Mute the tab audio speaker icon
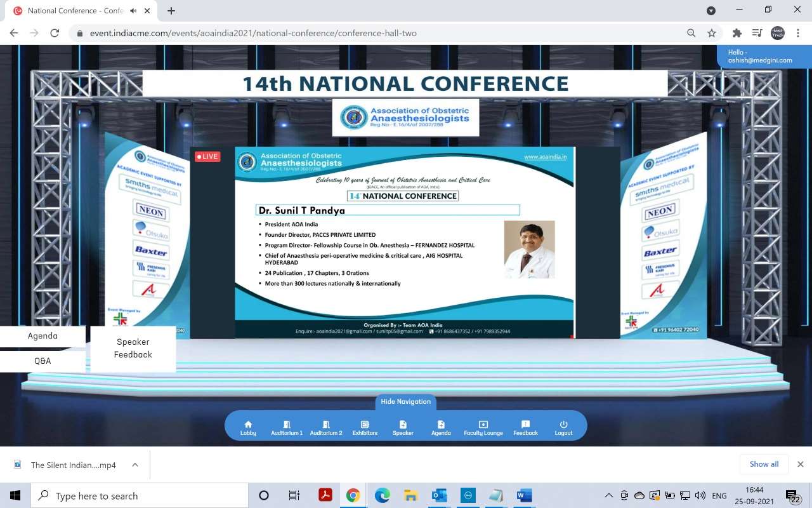This screenshot has height=508, width=812. (x=133, y=11)
